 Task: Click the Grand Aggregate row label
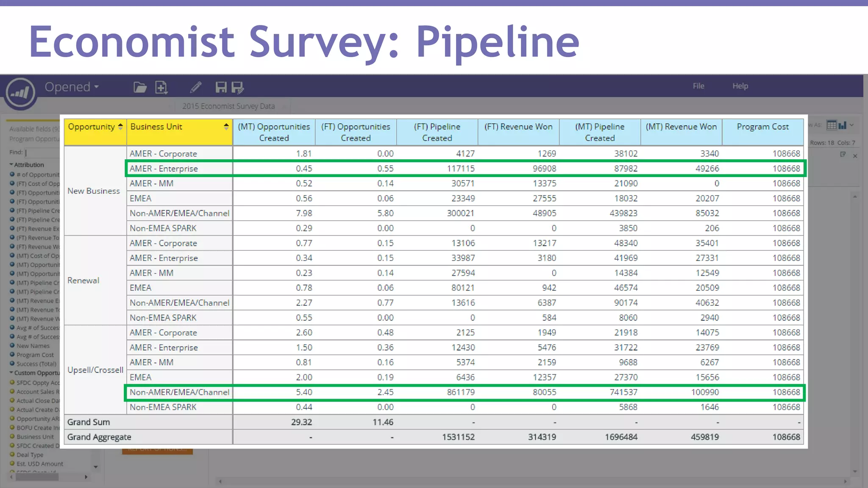pos(99,437)
